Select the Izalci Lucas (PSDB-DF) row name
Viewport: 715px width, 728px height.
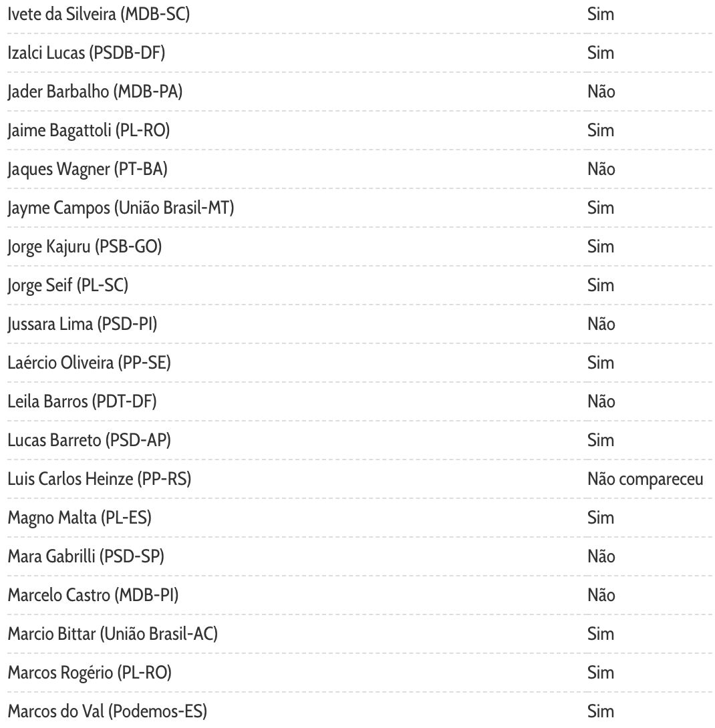click(86, 53)
